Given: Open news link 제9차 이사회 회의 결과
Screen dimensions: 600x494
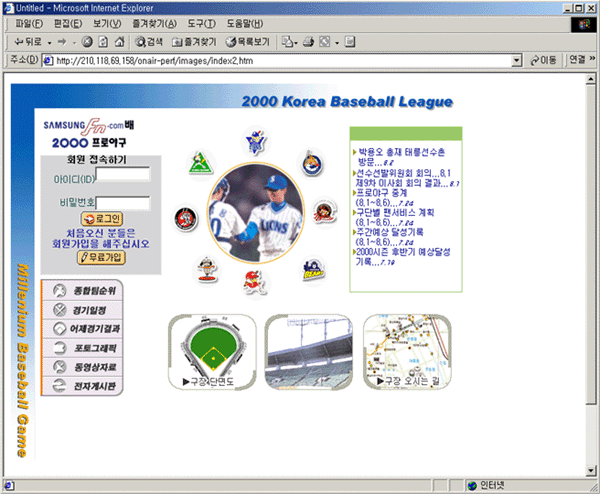Looking at the screenshot, I should [x=407, y=183].
